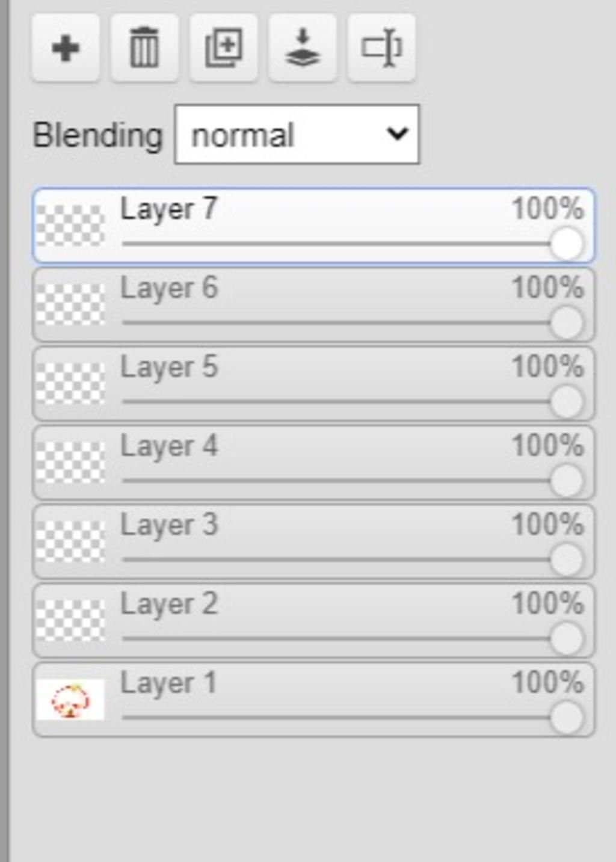Click Layer 7 transparent thumbnail
The width and height of the screenshot is (616, 862).
tap(70, 226)
